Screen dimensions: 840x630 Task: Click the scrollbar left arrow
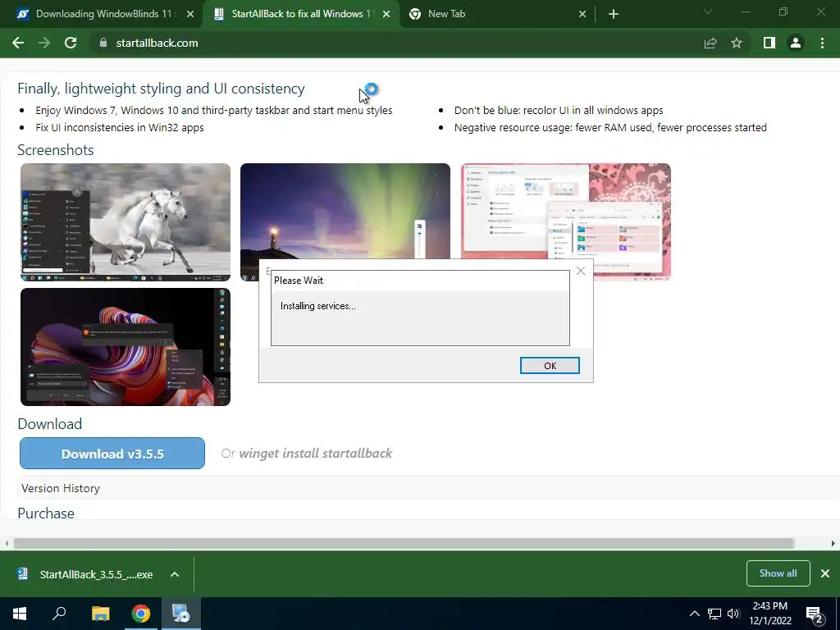pyautogui.click(x=7, y=543)
